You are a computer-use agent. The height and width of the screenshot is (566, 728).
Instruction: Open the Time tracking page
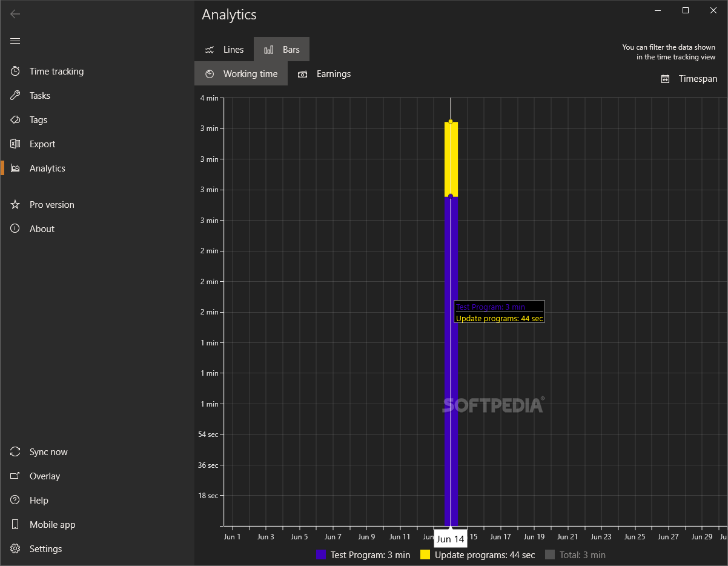[97, 72]
